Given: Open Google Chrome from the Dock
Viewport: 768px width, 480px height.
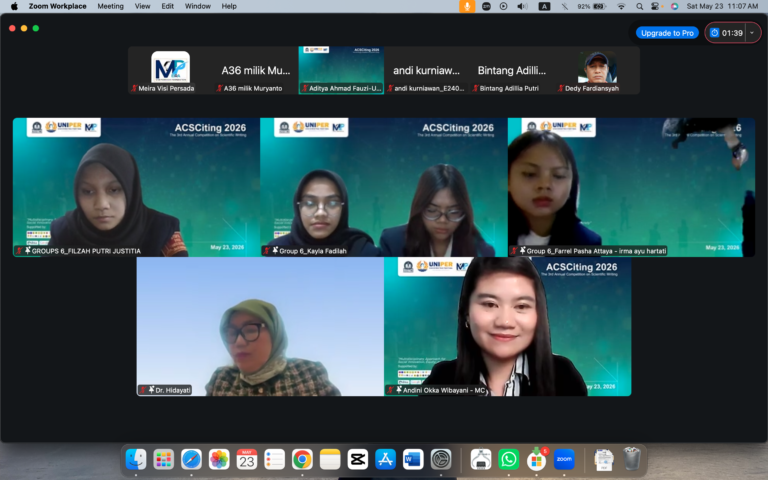Looking at the screenshot, I should pyautogui.click(x=302, y=459).
